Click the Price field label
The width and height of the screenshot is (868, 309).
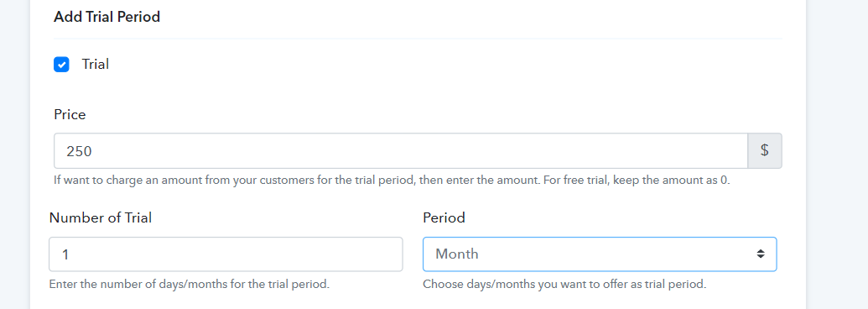click(70, 115)
